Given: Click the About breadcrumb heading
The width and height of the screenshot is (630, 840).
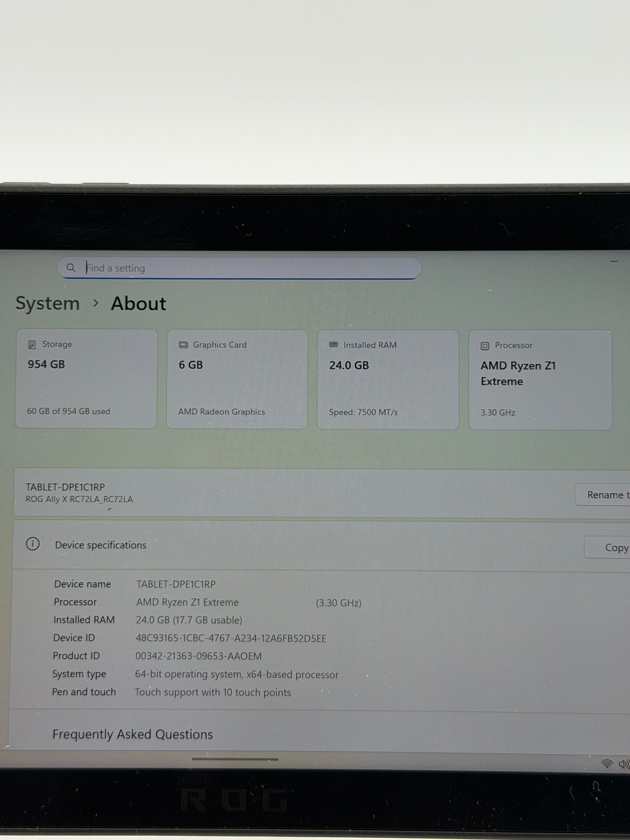Looking at the screenshot, I should point(139,303).
